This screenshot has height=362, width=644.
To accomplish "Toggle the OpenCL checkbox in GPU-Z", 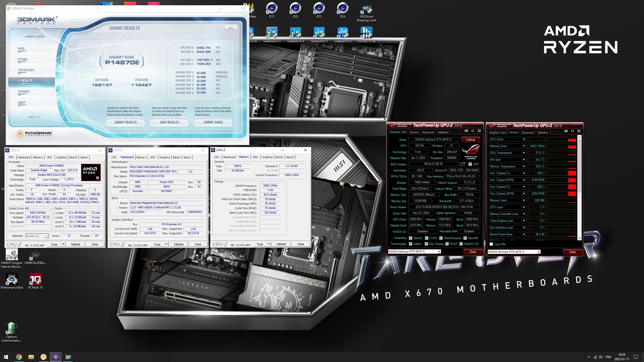I will [x=410, y=238].
